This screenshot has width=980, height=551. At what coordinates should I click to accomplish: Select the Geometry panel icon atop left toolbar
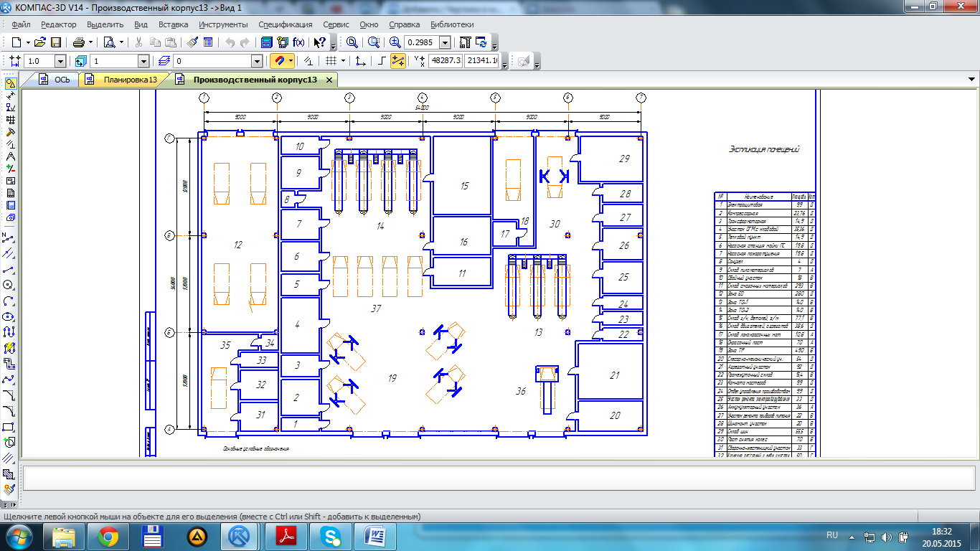[10, 83]
